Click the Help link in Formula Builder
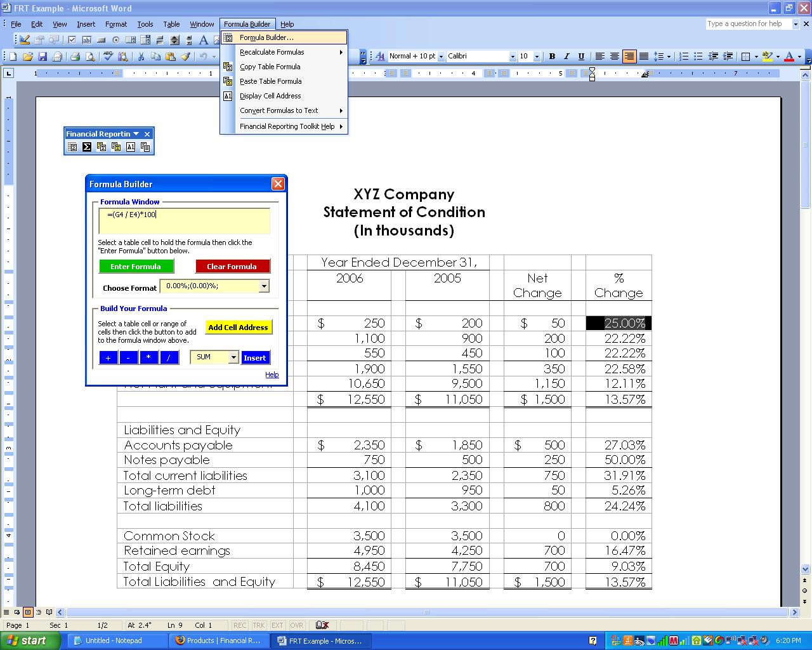The width and height of the screenshot is (812, 650). pyautogui.click(x=272, y=375)
